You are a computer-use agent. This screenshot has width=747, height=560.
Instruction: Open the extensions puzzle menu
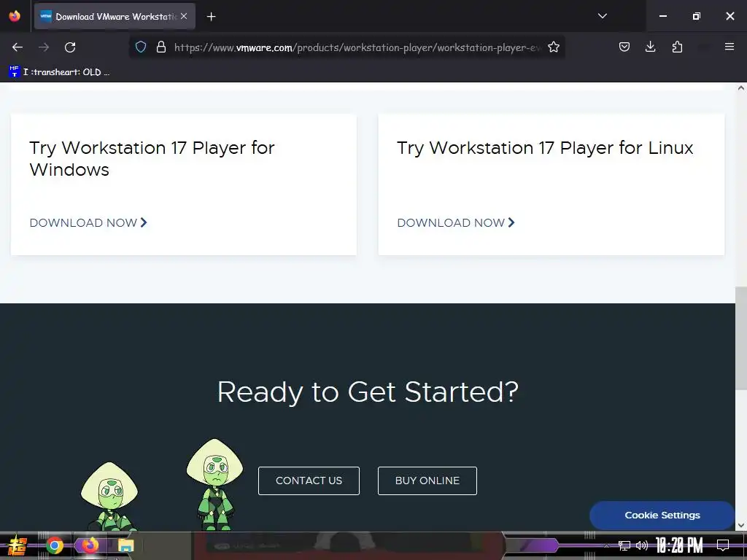pos(677,47)
